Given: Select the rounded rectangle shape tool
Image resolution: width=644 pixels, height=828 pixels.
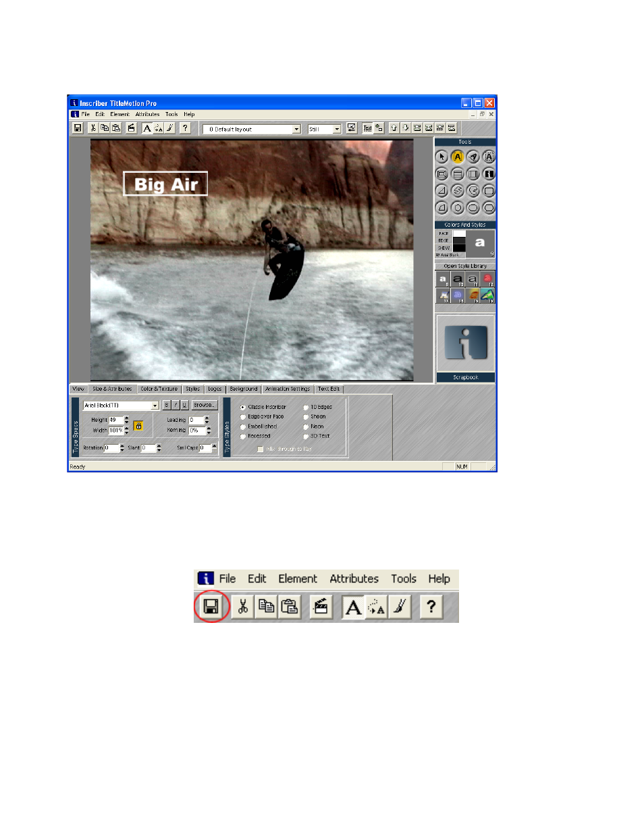Looking at the screenshot, I should [x=489, y=190].
